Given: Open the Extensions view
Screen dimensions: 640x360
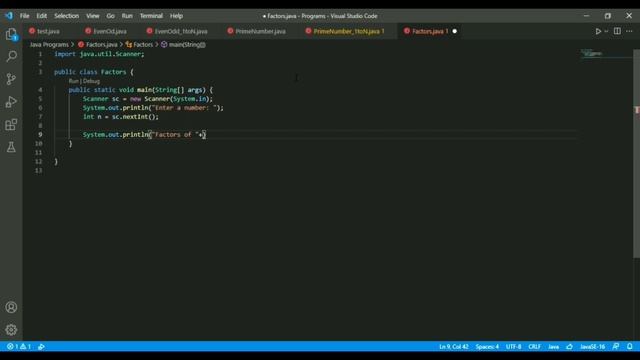Looking at the screenshot, I should 11,124.
